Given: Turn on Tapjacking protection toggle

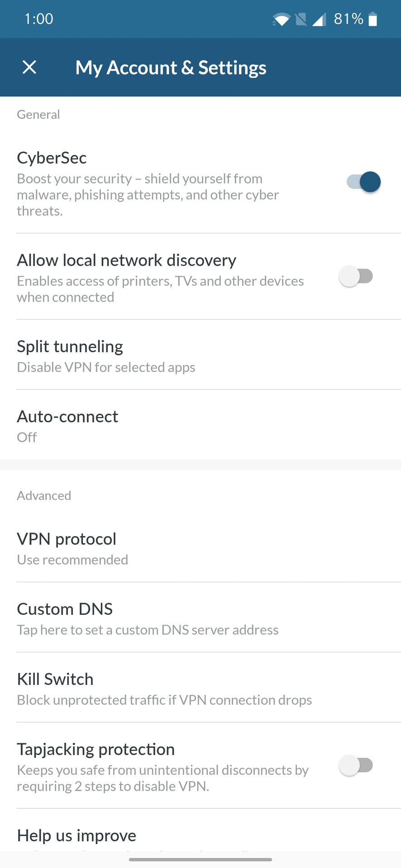Looking at the screenshot, I should pos(356,765).
